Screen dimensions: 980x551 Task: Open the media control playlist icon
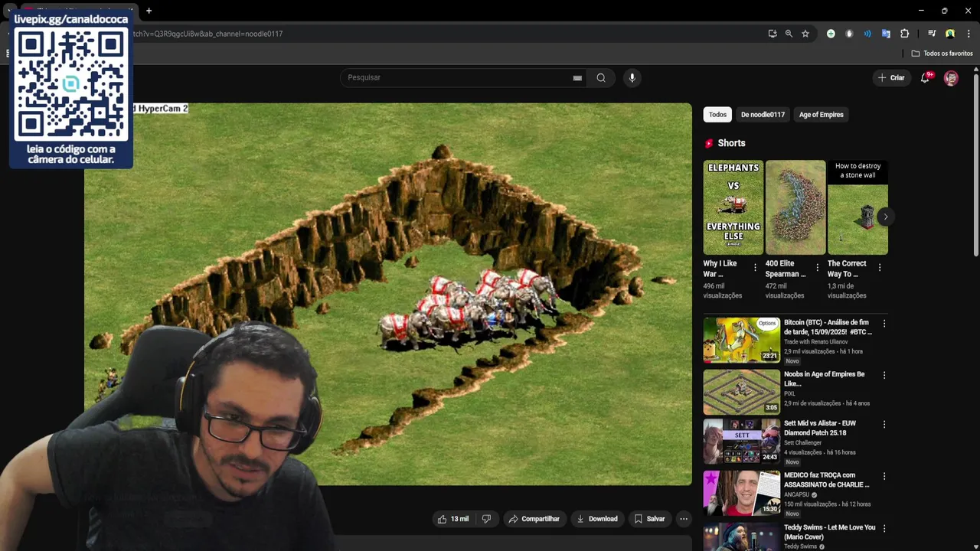pos(932,34)
